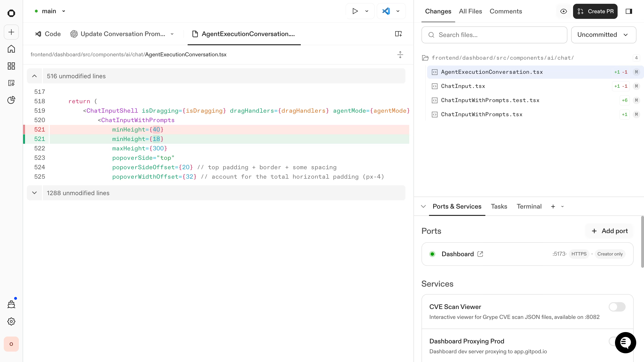Image resolution: width=644 pixels, height=362 pixels.
Task: Open the new environment plus button
Action: tap(11, 32)
